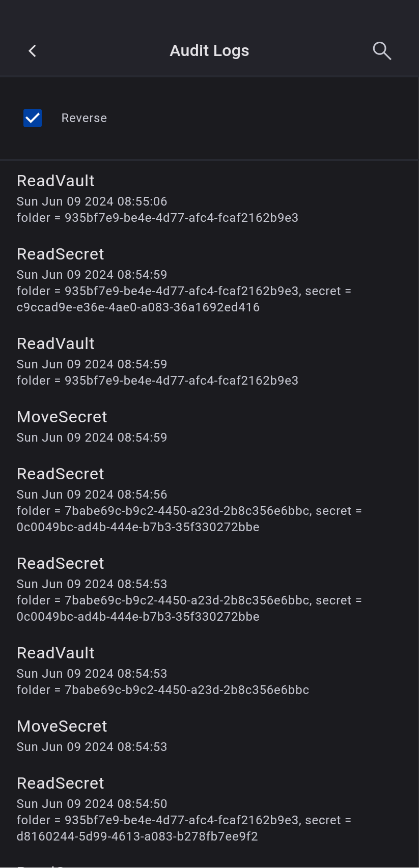
Task: Uncheck the Reverse checkbox
Action: (x=33, y=118)
